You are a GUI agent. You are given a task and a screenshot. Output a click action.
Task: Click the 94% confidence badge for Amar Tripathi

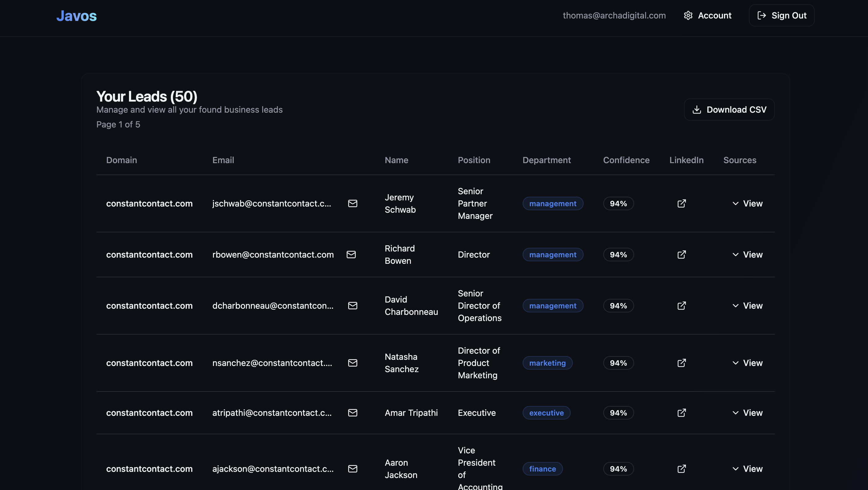point(618,413)
